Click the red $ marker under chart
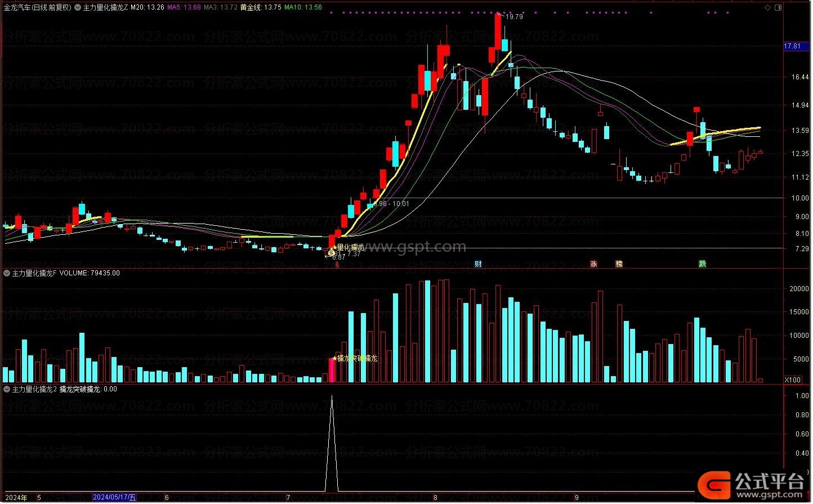Image resolution: width=813 pixels, height=504 pixels. click(337, 264)
